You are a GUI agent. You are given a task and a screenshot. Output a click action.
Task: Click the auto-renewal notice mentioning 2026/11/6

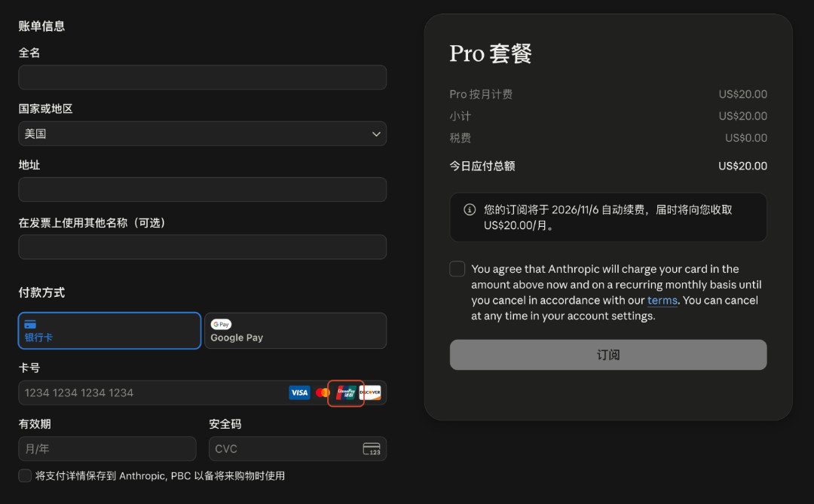point(608,218)
